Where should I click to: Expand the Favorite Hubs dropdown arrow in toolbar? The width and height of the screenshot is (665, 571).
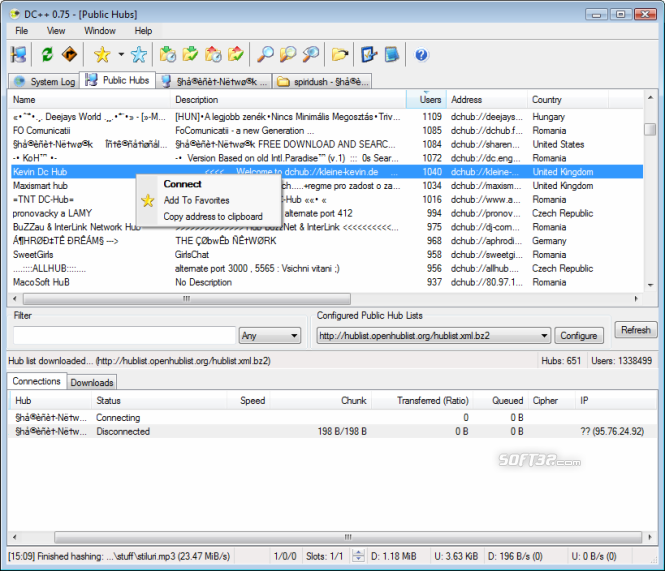121,54
